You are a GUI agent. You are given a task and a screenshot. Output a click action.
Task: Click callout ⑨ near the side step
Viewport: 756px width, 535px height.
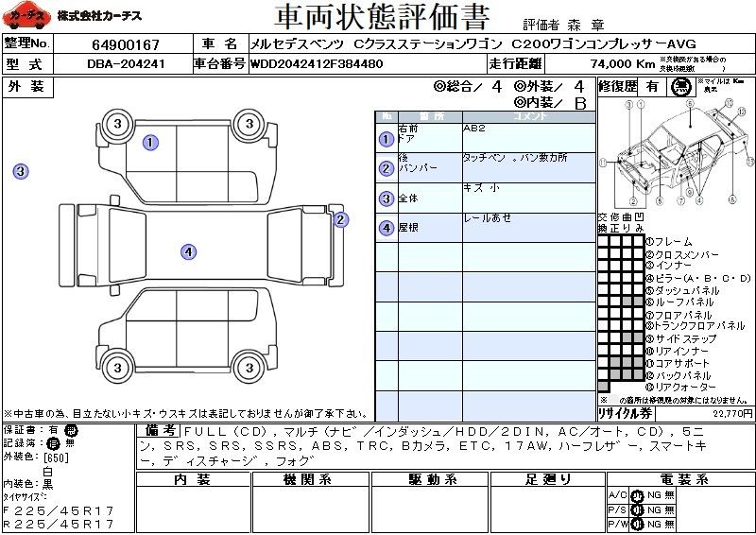coord(690,193)
